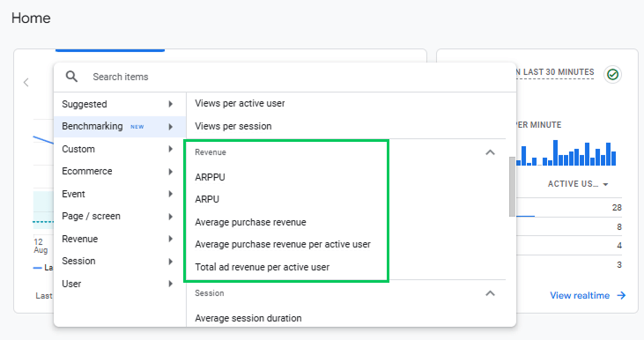Select Views per active user metric
This screenshot has height=340, width=644.
240,103
